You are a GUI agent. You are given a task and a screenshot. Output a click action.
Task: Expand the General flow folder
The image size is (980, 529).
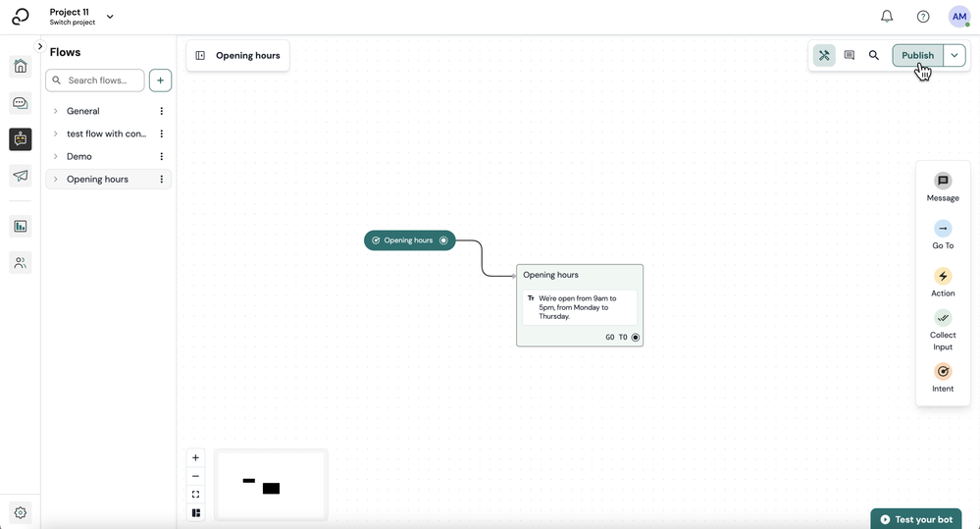coord(56,111)
